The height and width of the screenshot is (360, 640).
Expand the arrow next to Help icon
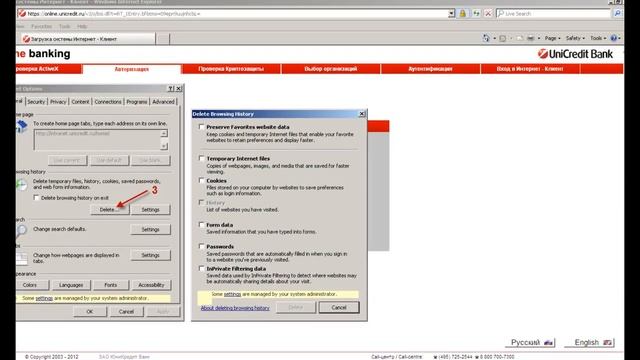[620, 38]
